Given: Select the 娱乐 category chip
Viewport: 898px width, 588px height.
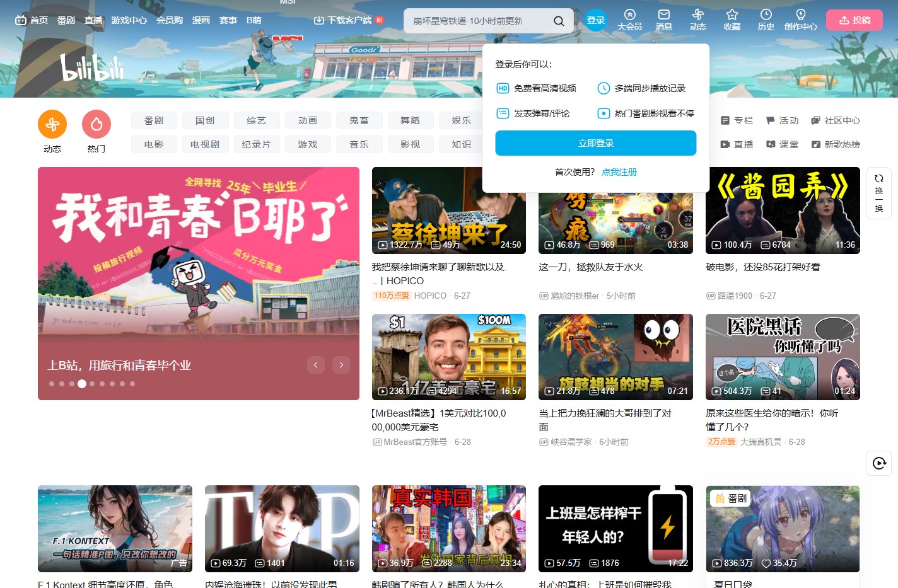Looking at the screenshot, I should tap(461, 120).
